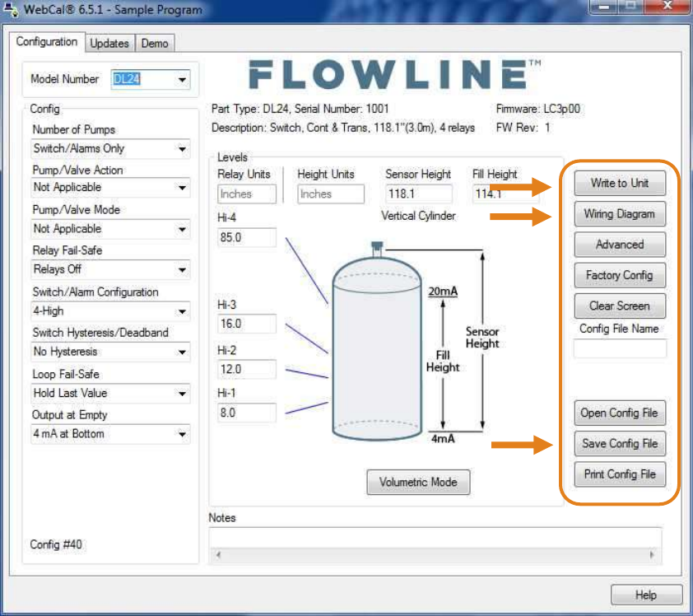Expand Switch/Alarm Configuration dropdown
Viewport: 693px width, 616px height.
[x=110, y=311]
